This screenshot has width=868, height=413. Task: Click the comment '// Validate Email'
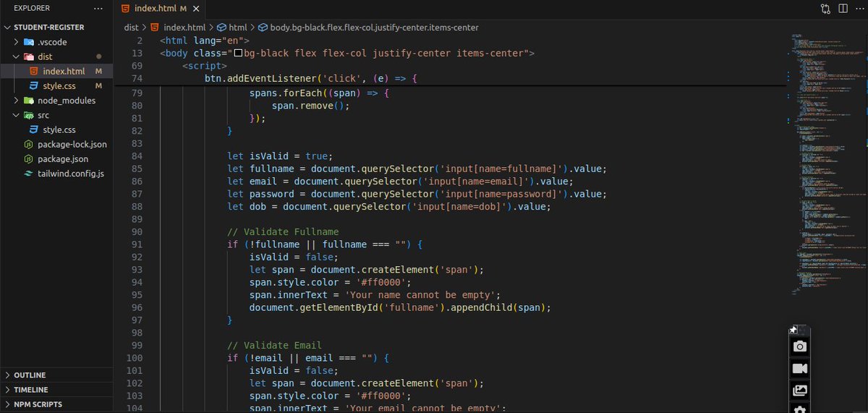pos(275,345)
